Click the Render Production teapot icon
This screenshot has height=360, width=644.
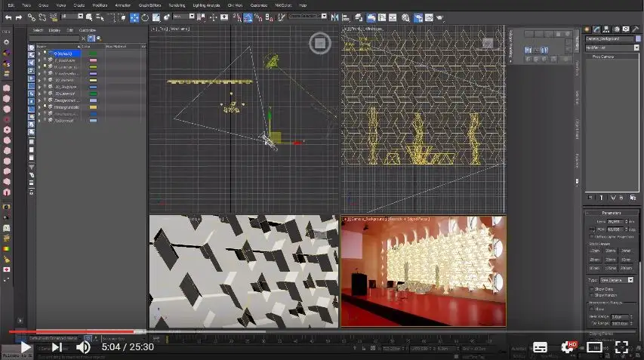click(440, 17)
